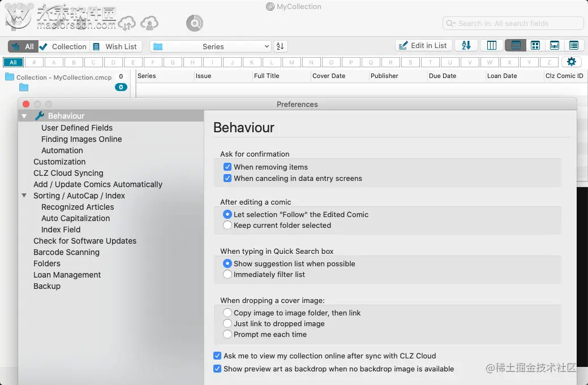Close the Preferences window

click(26, 104)
